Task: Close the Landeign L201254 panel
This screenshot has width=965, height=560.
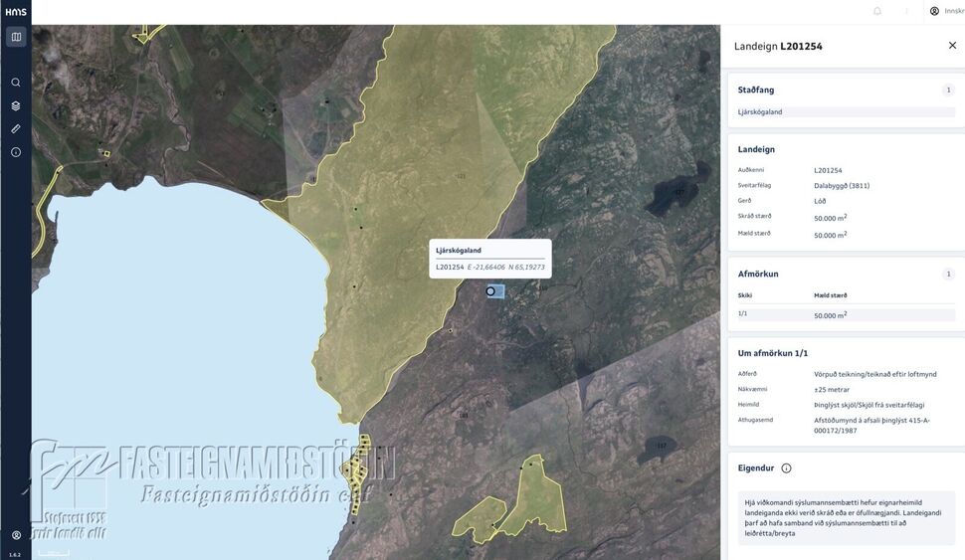Action: [952, 46]
